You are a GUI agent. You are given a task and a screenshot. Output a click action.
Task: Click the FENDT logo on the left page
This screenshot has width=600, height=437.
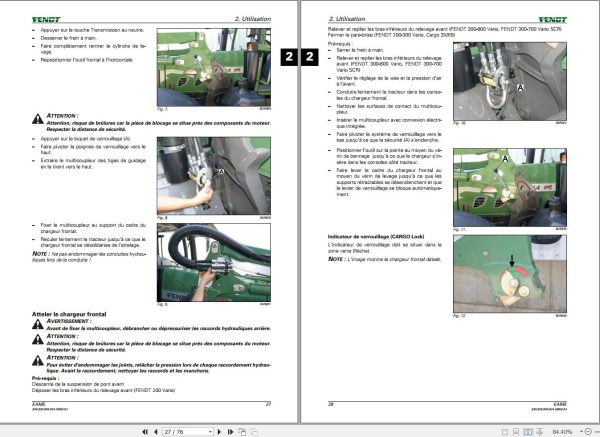tap(46, 20)
